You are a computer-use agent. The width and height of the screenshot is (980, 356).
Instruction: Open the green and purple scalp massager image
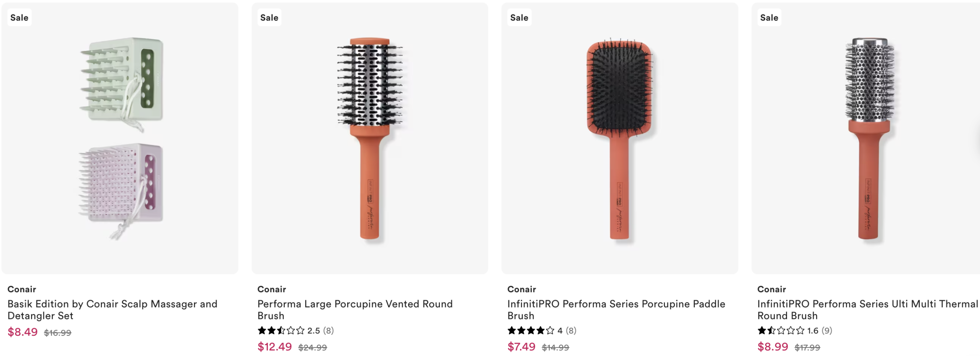point(120,138)
